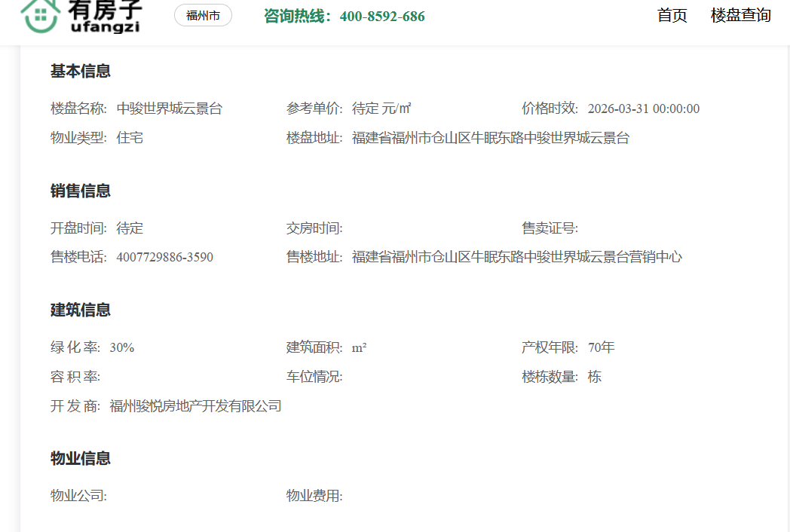Click the 基本信息 section heading
The width and height of the screenshot is (790, 532).
click(x=81, y=72)
